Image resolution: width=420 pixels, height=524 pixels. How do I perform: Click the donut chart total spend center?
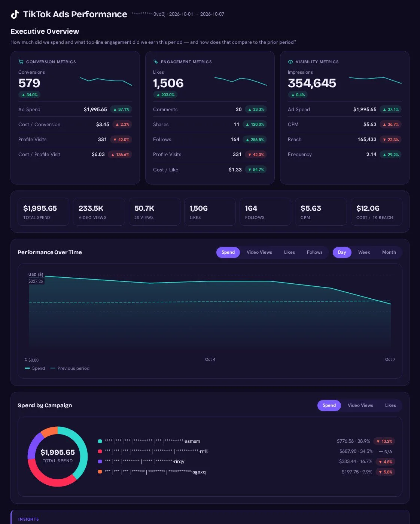tap(58, 456)
